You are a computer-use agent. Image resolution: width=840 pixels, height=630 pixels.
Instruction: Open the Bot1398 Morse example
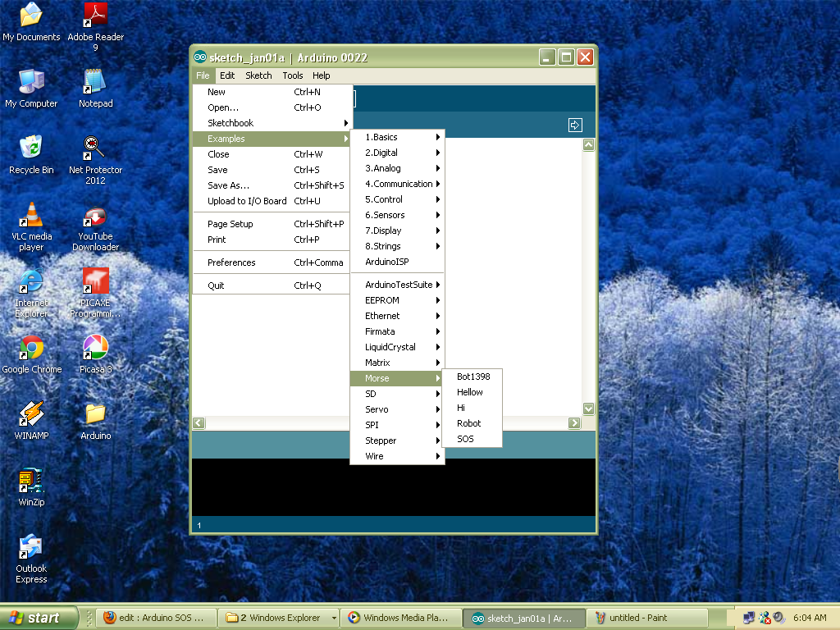click(472, 377)
